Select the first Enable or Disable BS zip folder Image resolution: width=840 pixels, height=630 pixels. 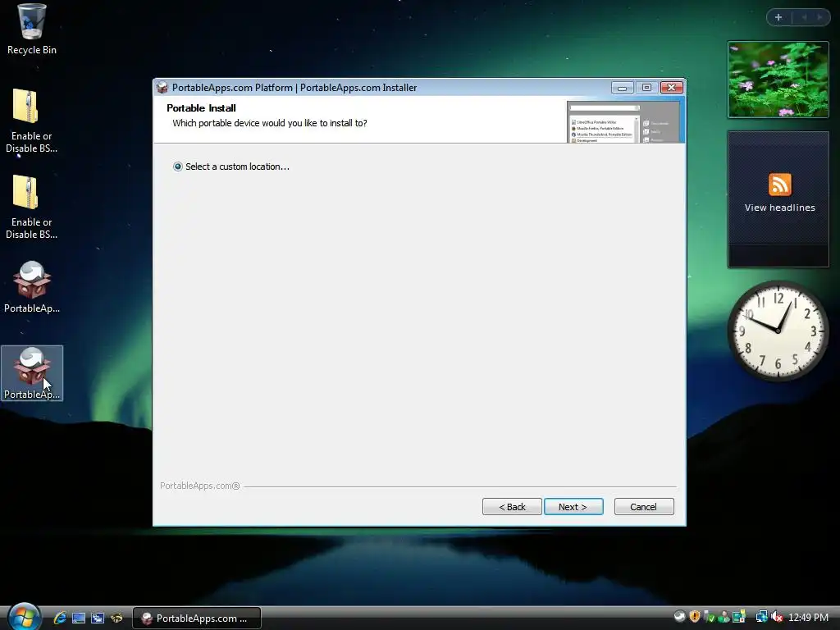click(x=32, y=121)
